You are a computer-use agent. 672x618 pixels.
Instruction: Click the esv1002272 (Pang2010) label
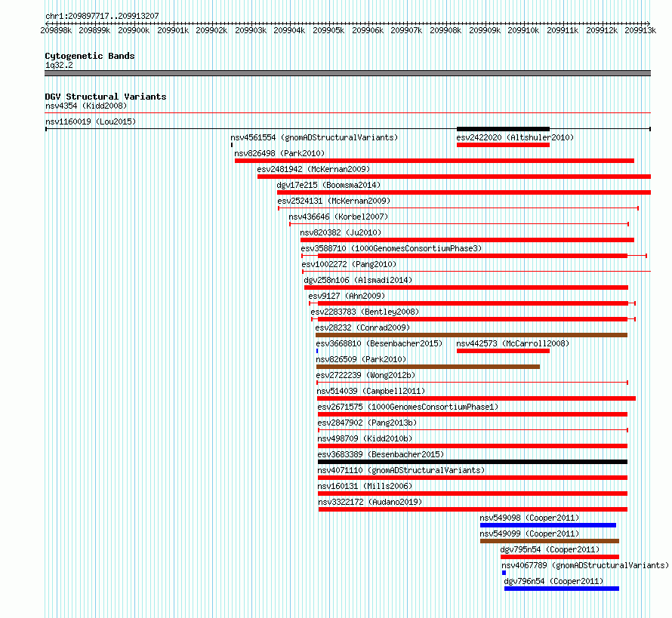click(x=349, y=264)
